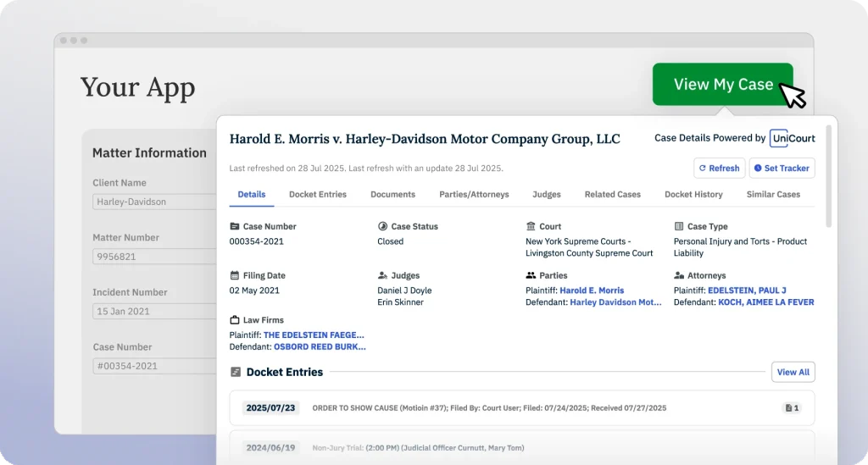
Task: Click the Set Tracker button
Action: click(x=782, y=168)
